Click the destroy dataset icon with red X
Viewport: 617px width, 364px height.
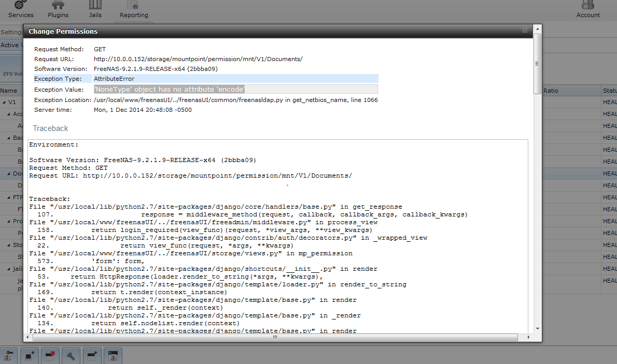[50, 356]
